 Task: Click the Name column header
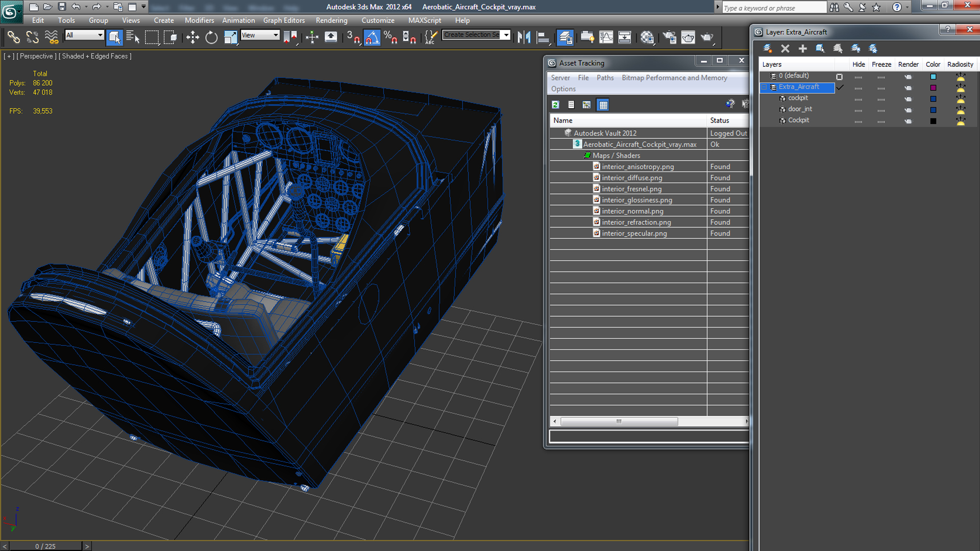[628, 120]
